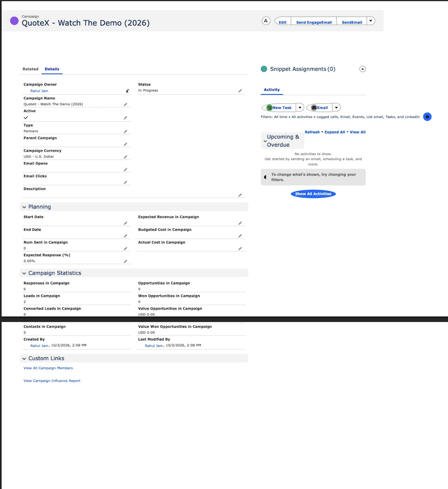Click the Parent Campaign edit pencil

[125, 144]
